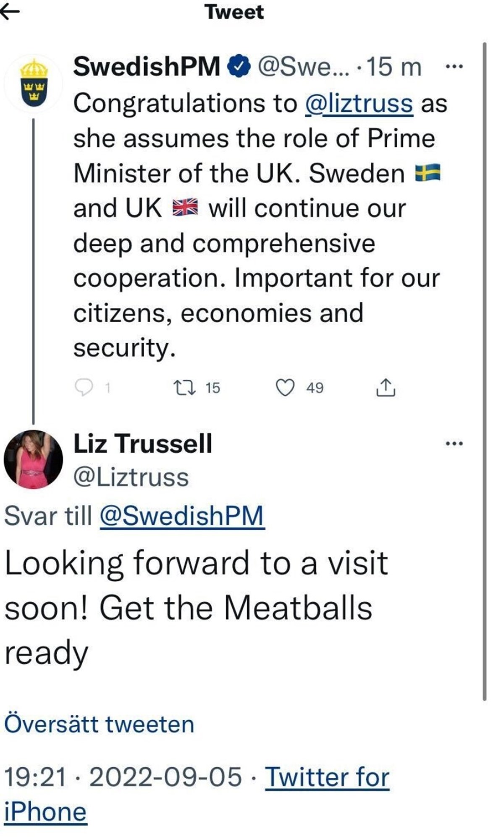Screen dimensions: 504x837
Task: Retweet the SwedishPM congratulations tweet
Action: pyautogui.click(x=185, y=387)
